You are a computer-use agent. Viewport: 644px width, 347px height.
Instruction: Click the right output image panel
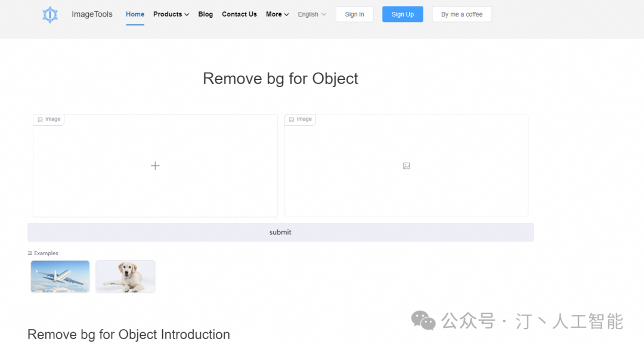(406, 185)
